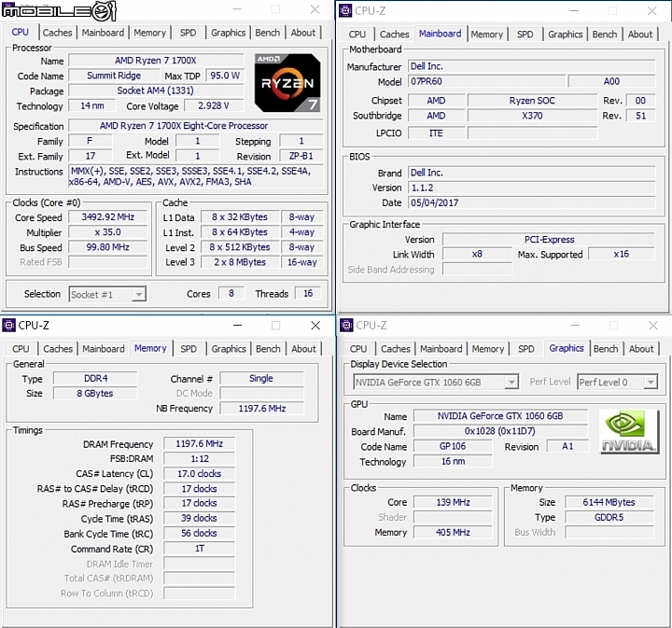Click motherboard model 07PR60 field
672x628 pixels.
tap(487, 81)
